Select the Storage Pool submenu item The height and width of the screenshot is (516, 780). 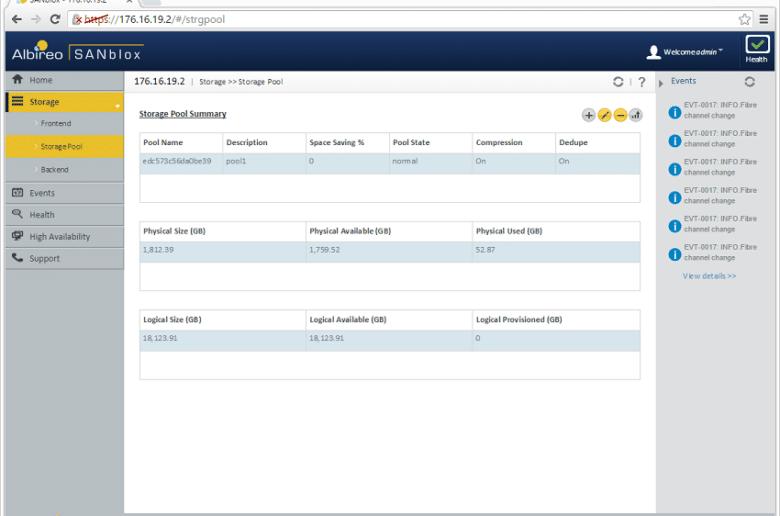click(65, 146)
